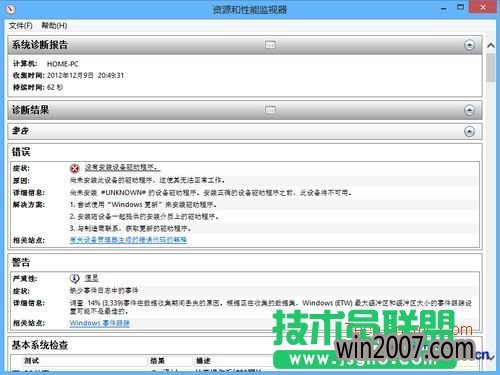Screen dimensions: 500x375
Task: Collapse the 警告 summary section arrow
Action: [469, 132]
